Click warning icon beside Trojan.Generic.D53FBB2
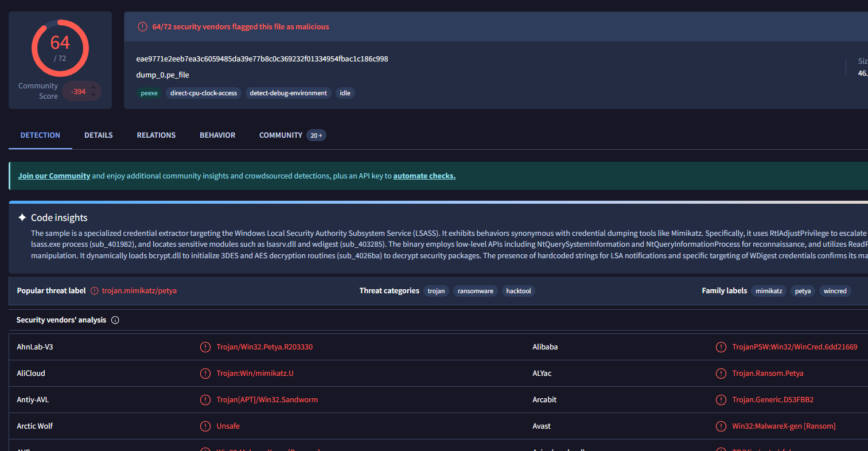Viewport: 868px width, 451px height. (721, 400)
